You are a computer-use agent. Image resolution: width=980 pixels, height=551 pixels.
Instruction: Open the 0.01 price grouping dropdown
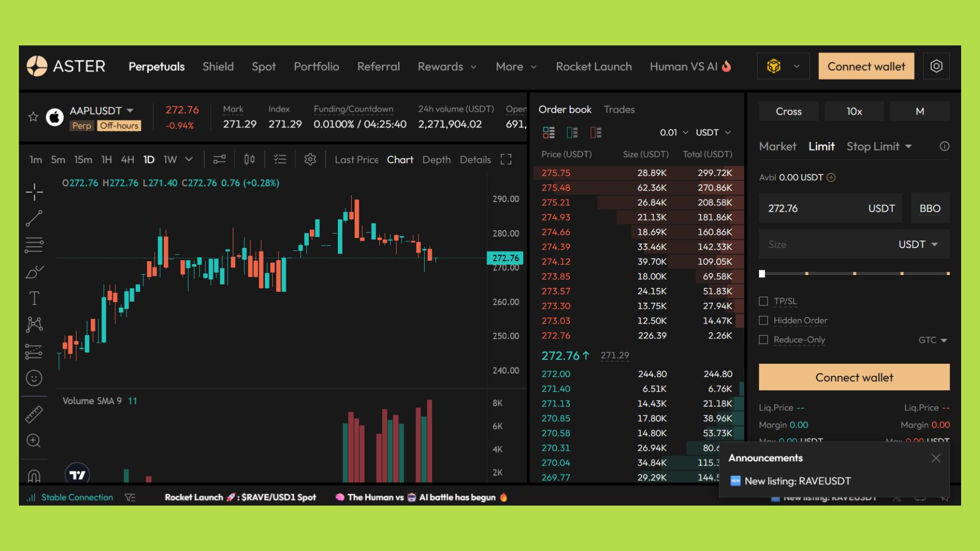(673, 133)
